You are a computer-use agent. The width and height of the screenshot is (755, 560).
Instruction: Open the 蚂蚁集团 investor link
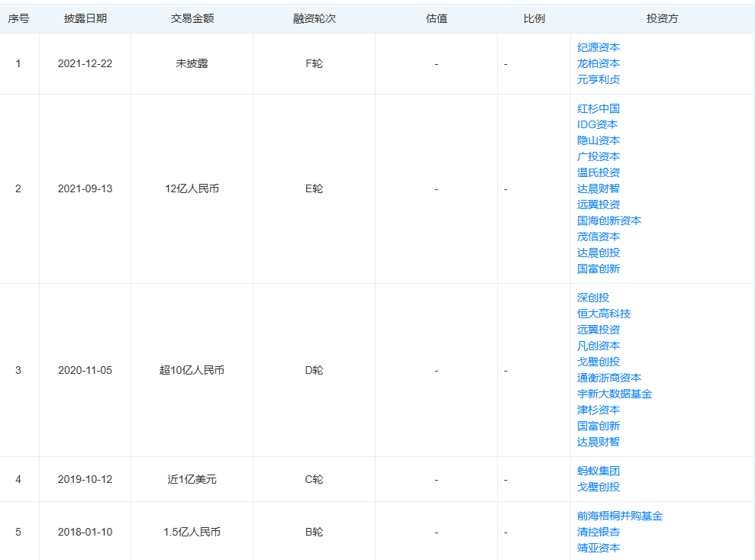pos(598,471)
